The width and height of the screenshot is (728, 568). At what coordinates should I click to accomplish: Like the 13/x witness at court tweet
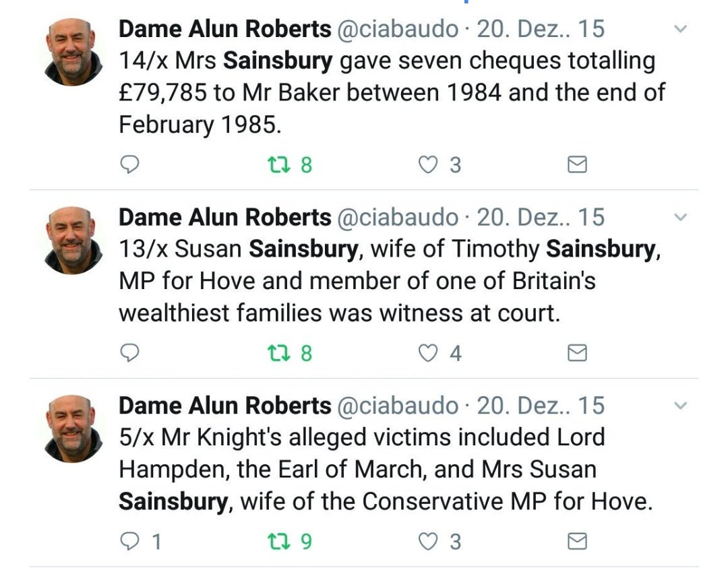click(x=427, y=352)
